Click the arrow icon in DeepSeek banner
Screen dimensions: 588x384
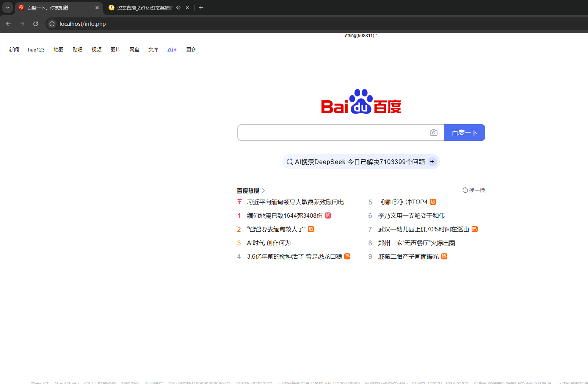(x=432, y=162)
